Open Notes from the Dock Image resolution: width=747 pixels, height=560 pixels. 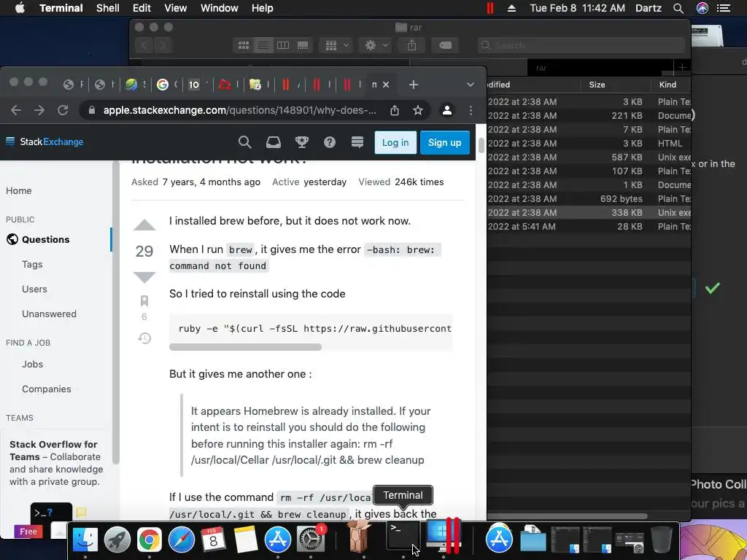[x=246, y=540]
